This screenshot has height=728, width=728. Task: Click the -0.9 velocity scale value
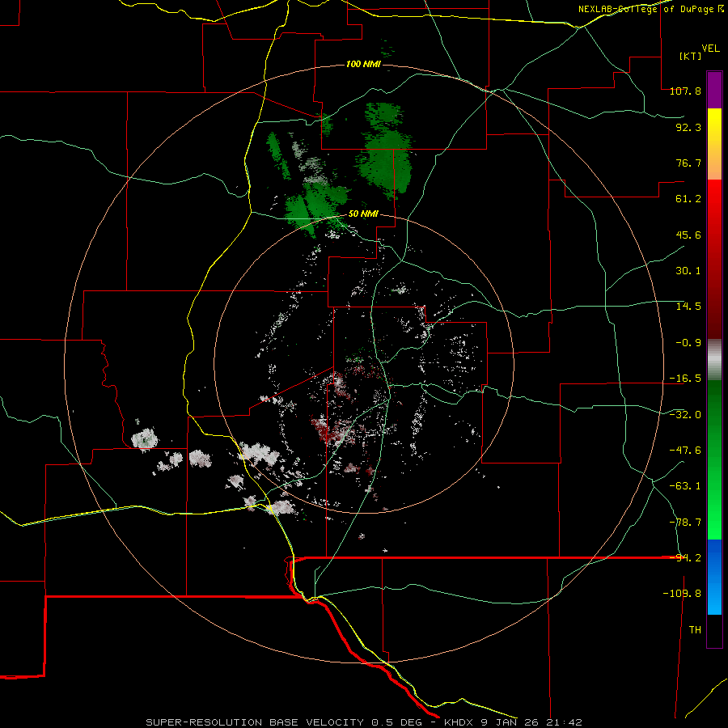[x=688, y=343]
